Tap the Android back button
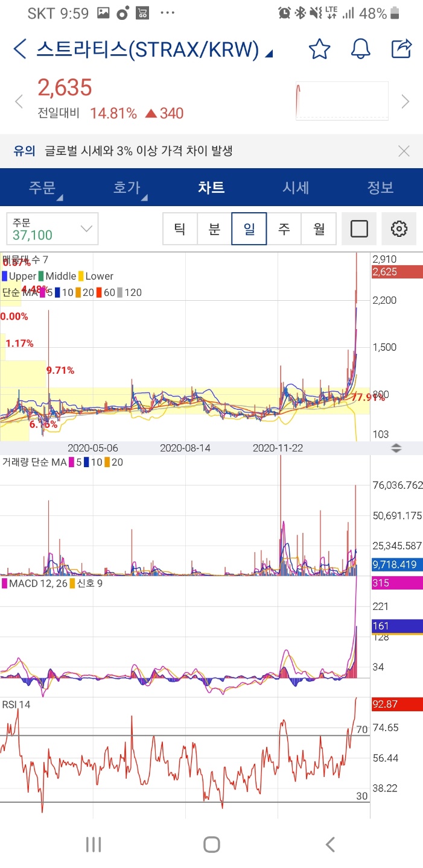The image size is (423, 868). (x=329, y=844)
